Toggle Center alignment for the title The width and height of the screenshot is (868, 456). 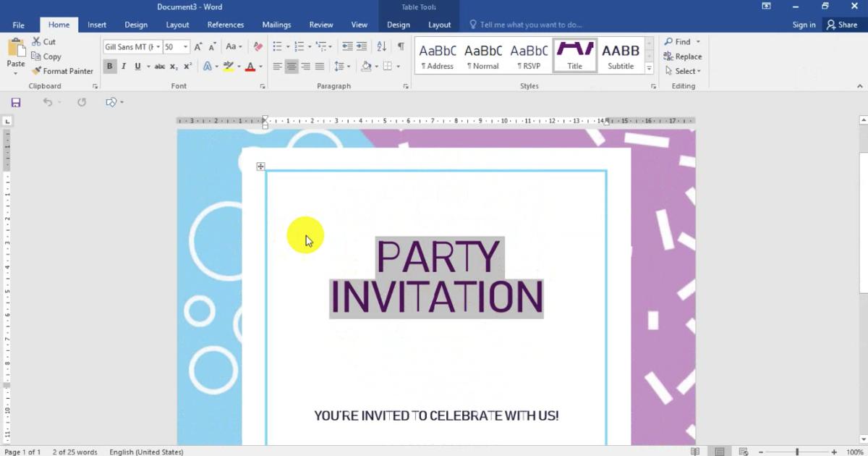292,67
